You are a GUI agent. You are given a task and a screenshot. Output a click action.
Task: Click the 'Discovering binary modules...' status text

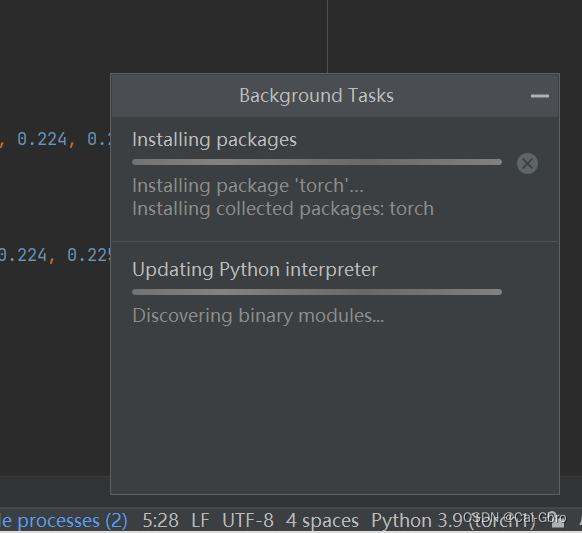[x=258, y=316]
